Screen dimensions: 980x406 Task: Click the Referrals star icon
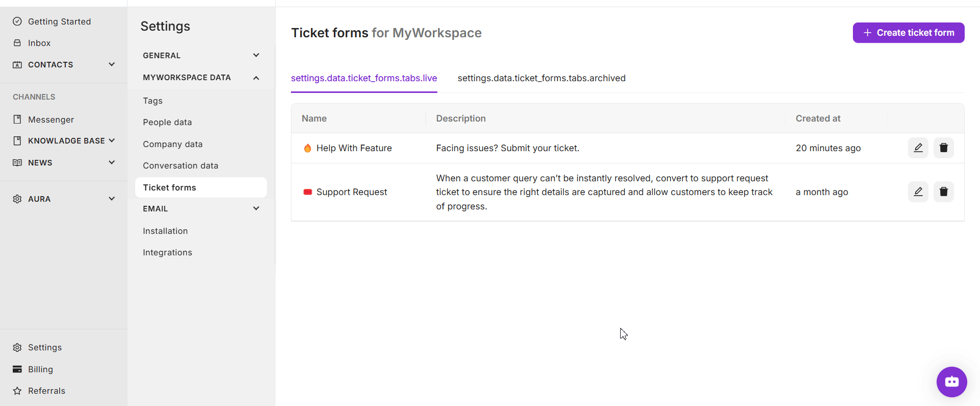point(17,391)
